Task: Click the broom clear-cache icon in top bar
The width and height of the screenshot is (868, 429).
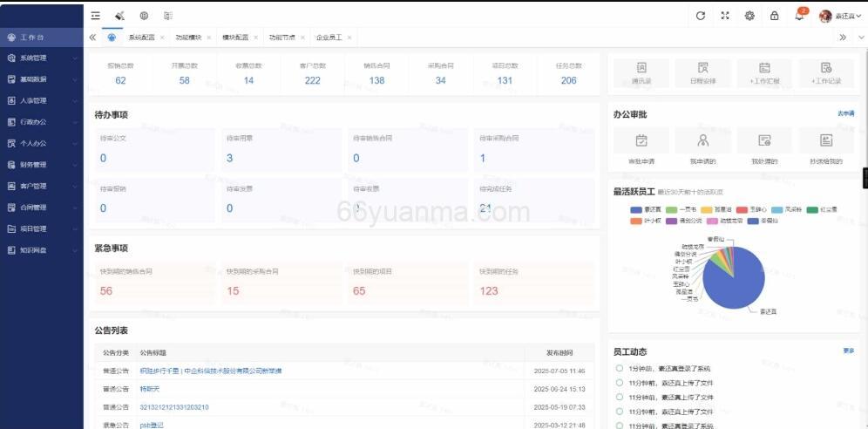Action: tap(119, 16)
